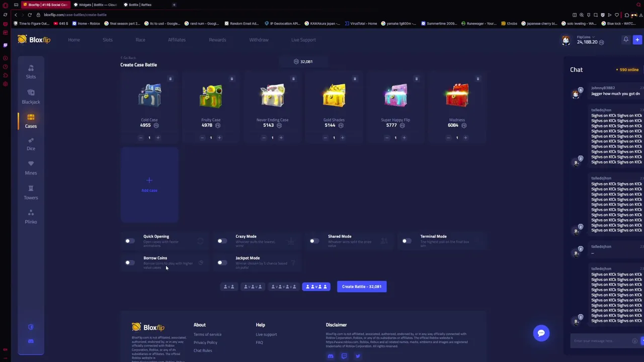Open the Towers game in sidebar

click(x=31, y=193)
